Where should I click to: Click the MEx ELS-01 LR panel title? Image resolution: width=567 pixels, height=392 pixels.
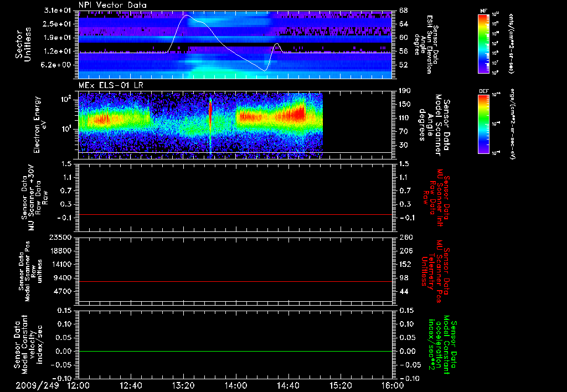click(111, 86)
